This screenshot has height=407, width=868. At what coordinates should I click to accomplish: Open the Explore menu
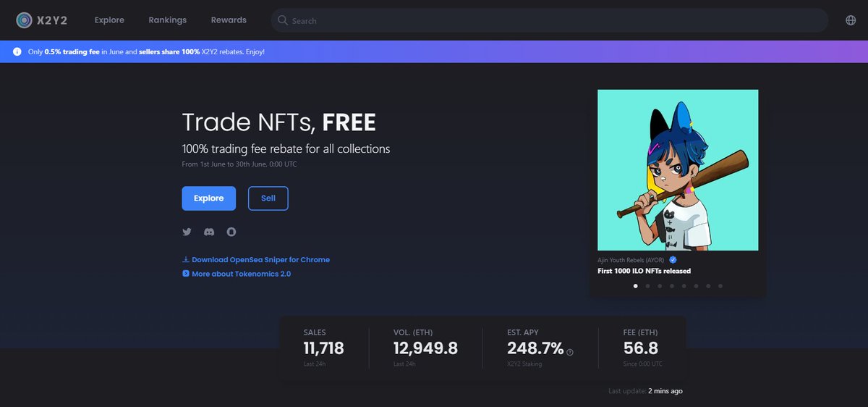109,20
